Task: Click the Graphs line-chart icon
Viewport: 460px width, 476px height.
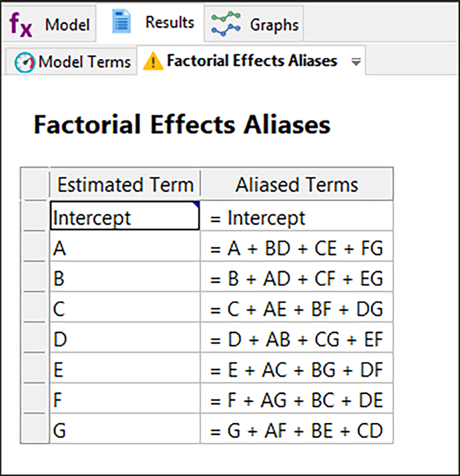Action: [226, 25]
